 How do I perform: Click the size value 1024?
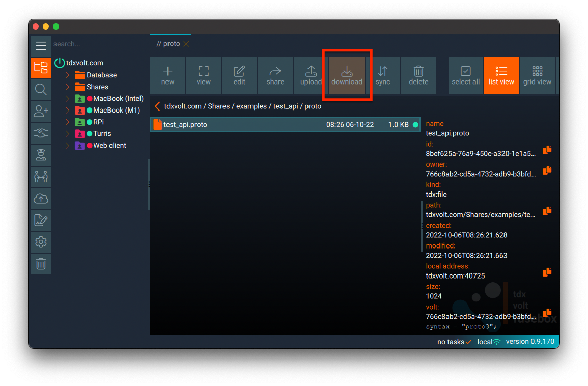(434, 296)
